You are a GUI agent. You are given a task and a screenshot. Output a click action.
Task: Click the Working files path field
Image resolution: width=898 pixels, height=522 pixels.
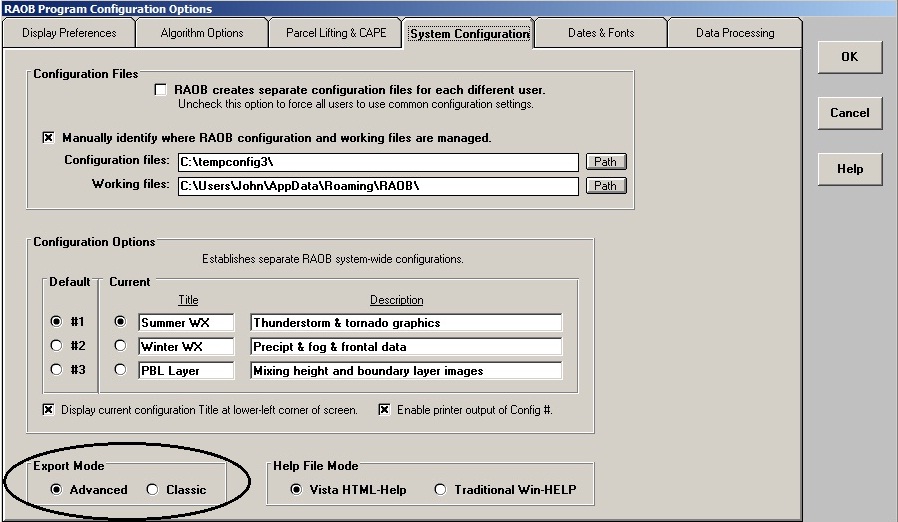click(x=378, y=186)
